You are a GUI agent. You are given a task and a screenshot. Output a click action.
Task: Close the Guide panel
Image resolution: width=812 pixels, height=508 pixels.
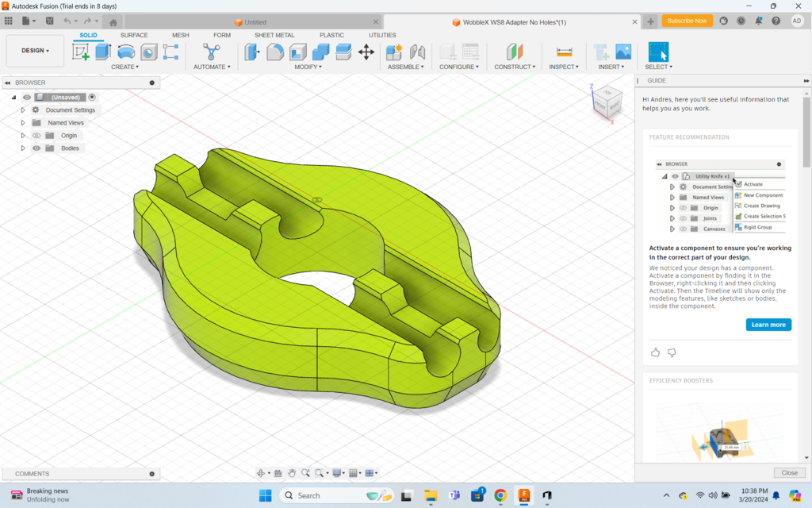click(x=789, y=472)
